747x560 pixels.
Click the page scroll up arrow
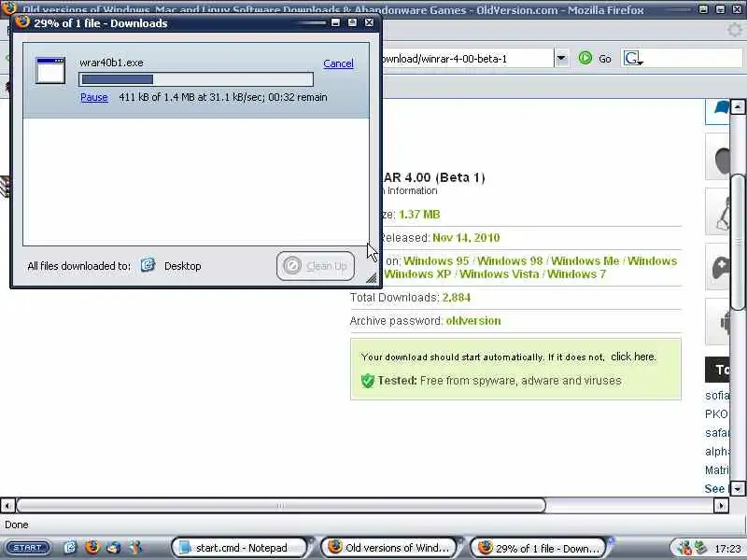click(x=738, y=106)
